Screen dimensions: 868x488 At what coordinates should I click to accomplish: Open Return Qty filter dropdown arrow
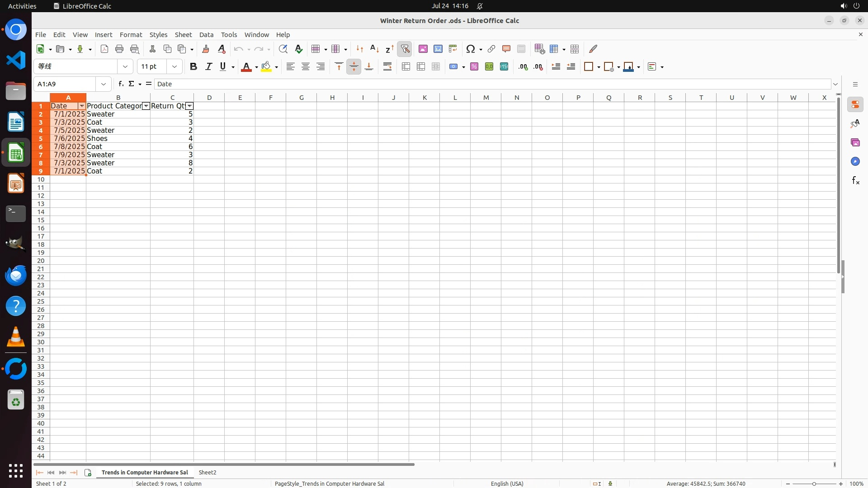(x=189, y=106)
